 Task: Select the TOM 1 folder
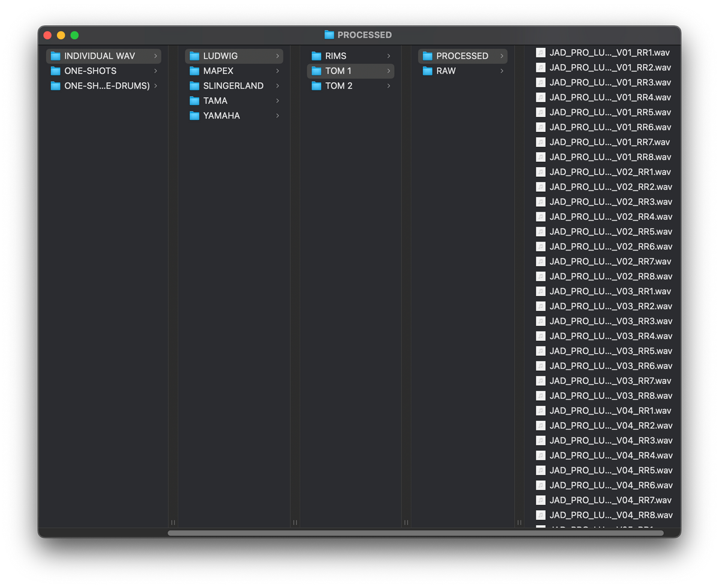coord(351,71)
